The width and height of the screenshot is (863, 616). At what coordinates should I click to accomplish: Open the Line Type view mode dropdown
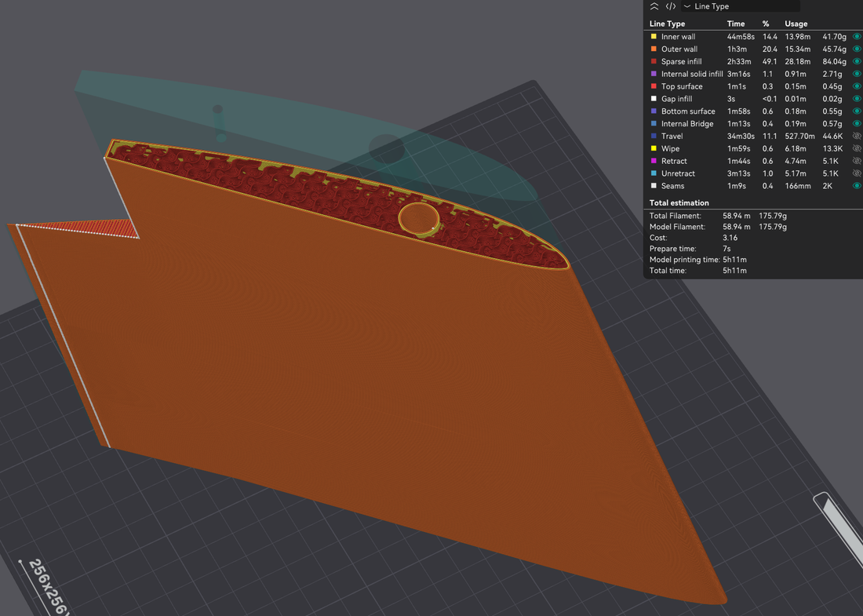[741, 6]
